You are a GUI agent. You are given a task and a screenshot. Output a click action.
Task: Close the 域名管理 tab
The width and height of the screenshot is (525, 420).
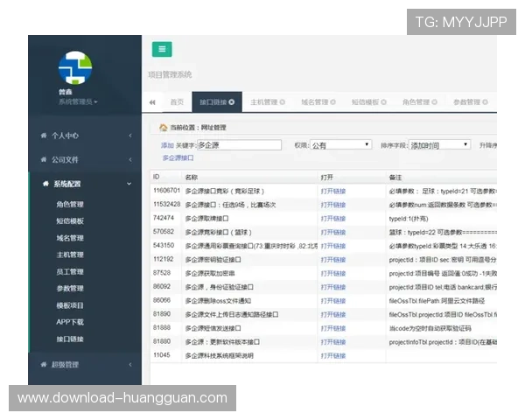332,102
